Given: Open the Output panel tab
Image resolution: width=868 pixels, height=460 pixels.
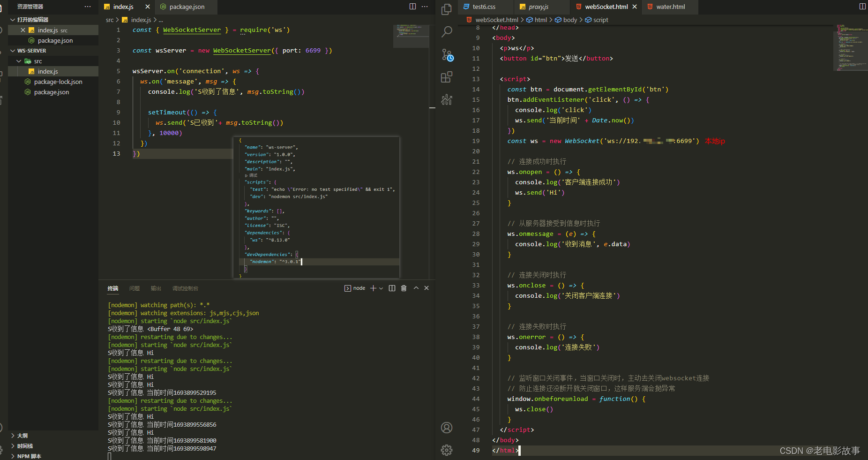Looking at the screenshot, I should [156, 288].
